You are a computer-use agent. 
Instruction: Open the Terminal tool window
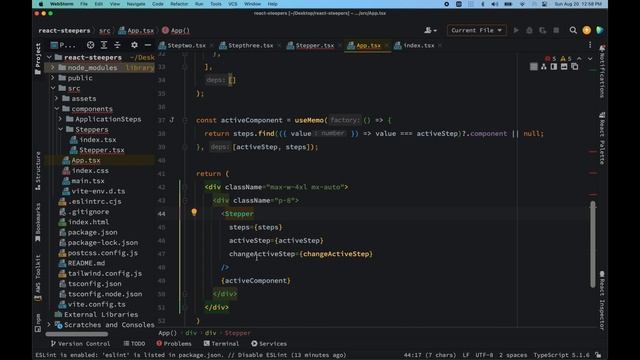(x=221, y=344)
